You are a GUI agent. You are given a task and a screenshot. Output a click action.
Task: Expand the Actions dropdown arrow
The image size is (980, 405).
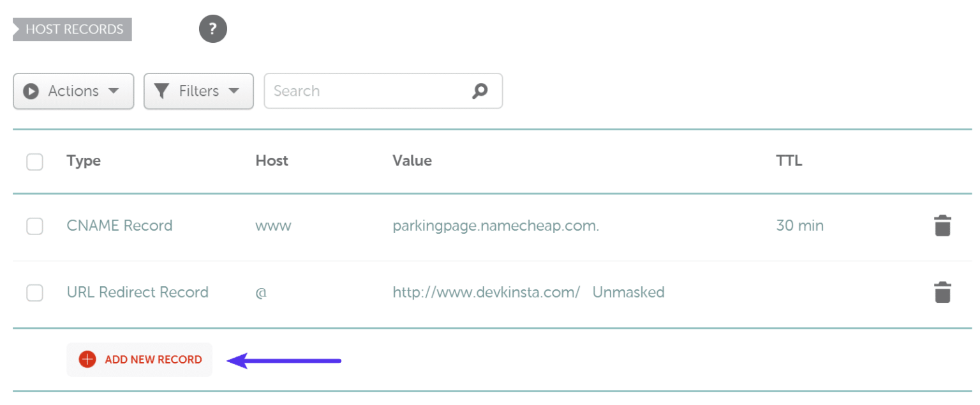[x=115, y=91]
